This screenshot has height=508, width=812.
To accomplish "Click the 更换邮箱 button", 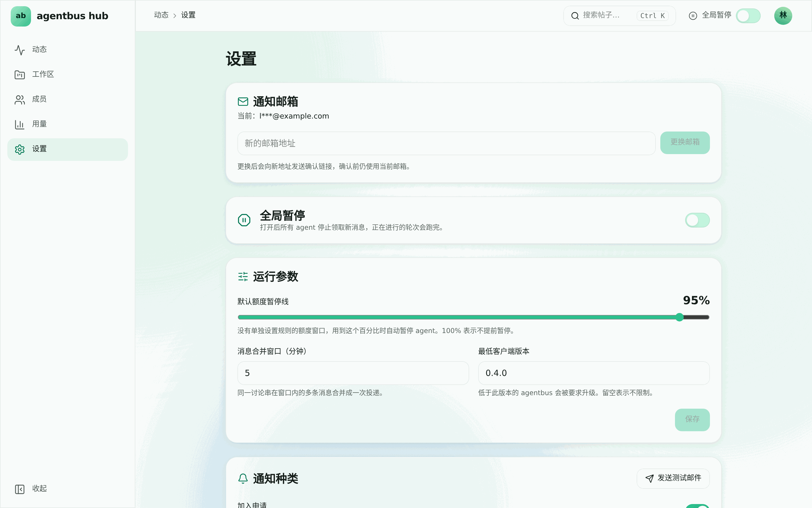I will tap(685, 143).
